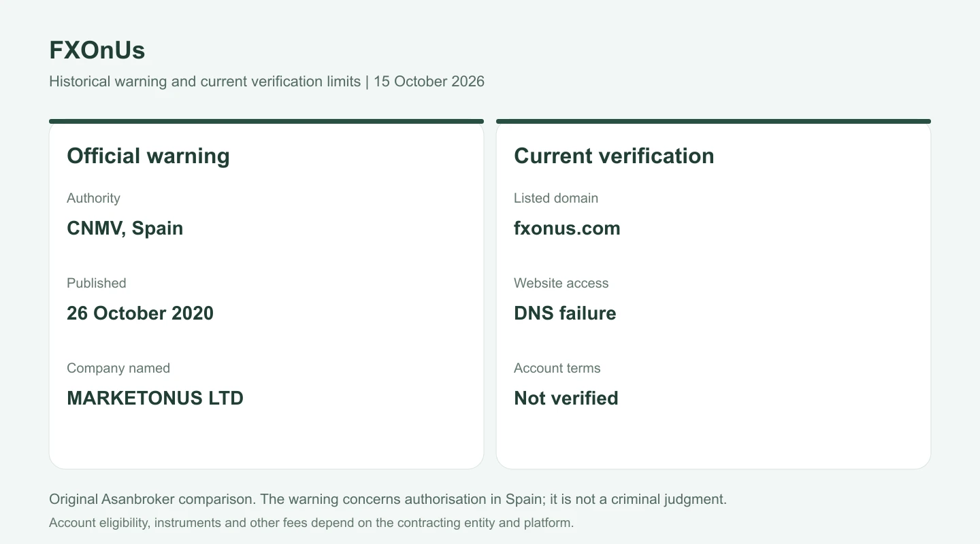
Task: Click the DNS failure status
Action: point(565,313)
